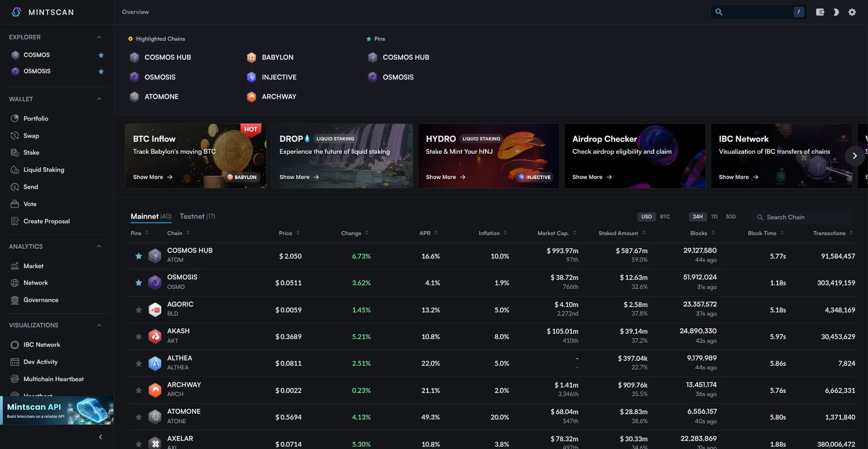Image resolution: width=868 pixels, height=449 pixels.
Task: Click the top search box
Action: coord(759,12)
